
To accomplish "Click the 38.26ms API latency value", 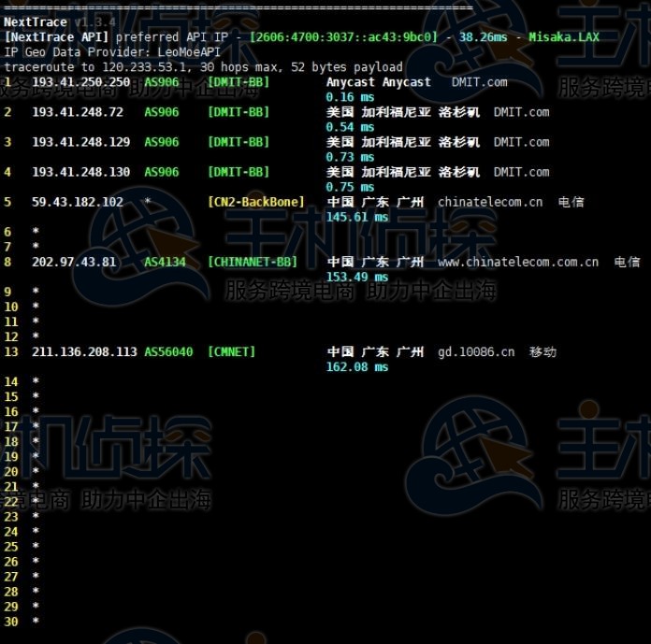I will point(483,37).
